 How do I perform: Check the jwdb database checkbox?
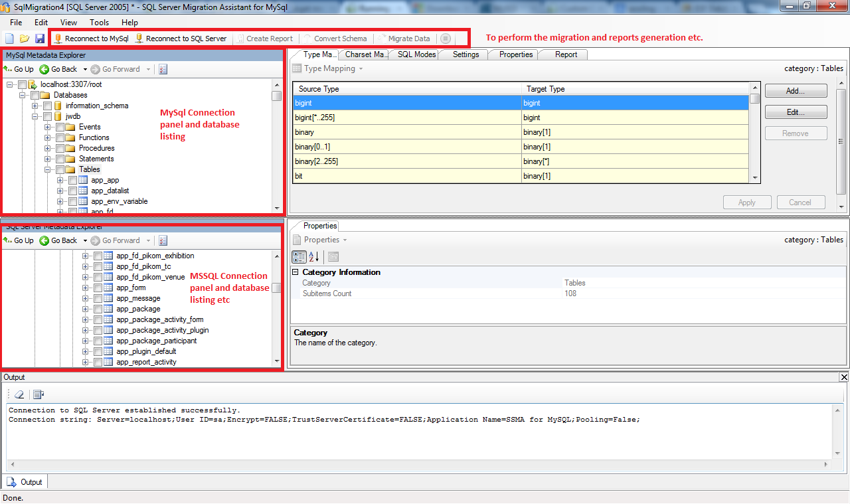point(47,116)
